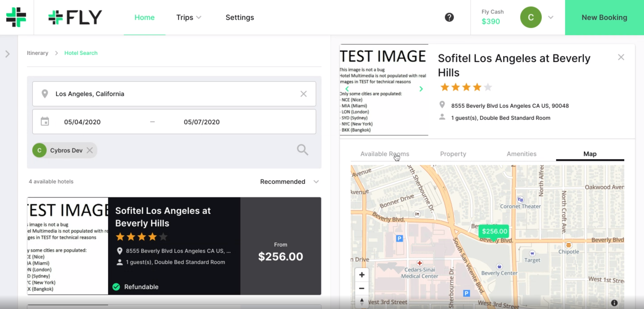Image resolution: width=644 pixels, height=309 pixels.
Task: Click the star rating in details panel
Action: [466, 87]
